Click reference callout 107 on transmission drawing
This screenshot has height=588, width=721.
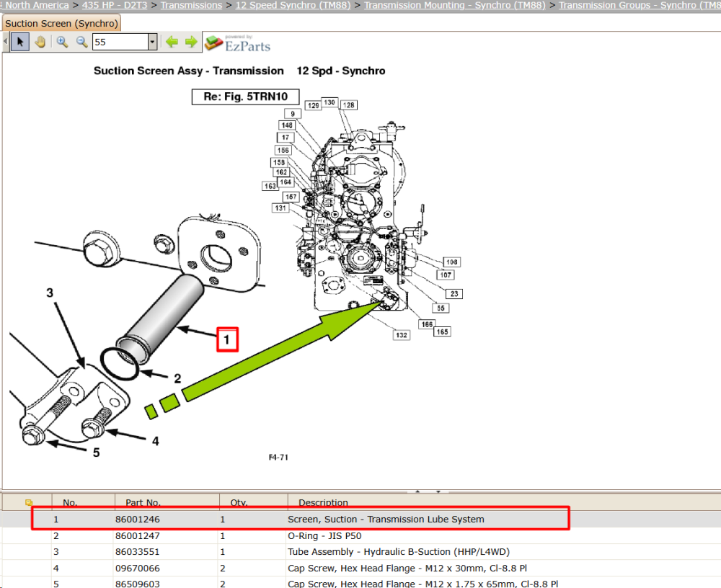(x=446, y=275)
